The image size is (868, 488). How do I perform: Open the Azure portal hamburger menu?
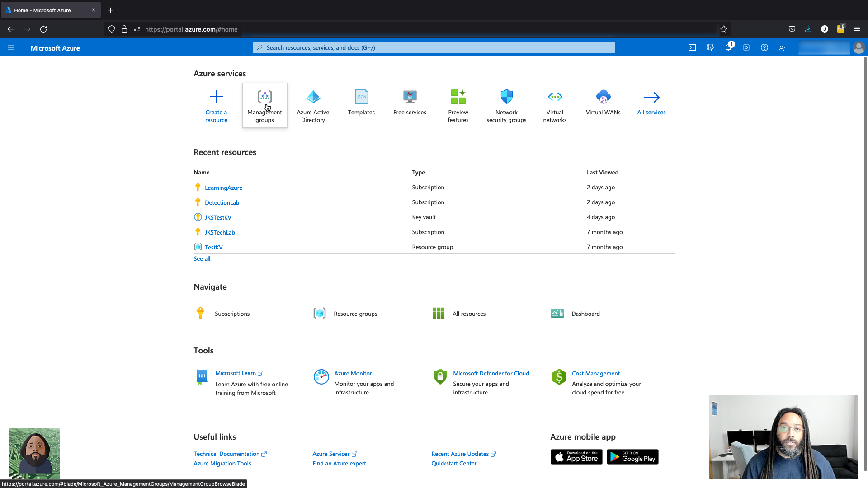[11, 47]
